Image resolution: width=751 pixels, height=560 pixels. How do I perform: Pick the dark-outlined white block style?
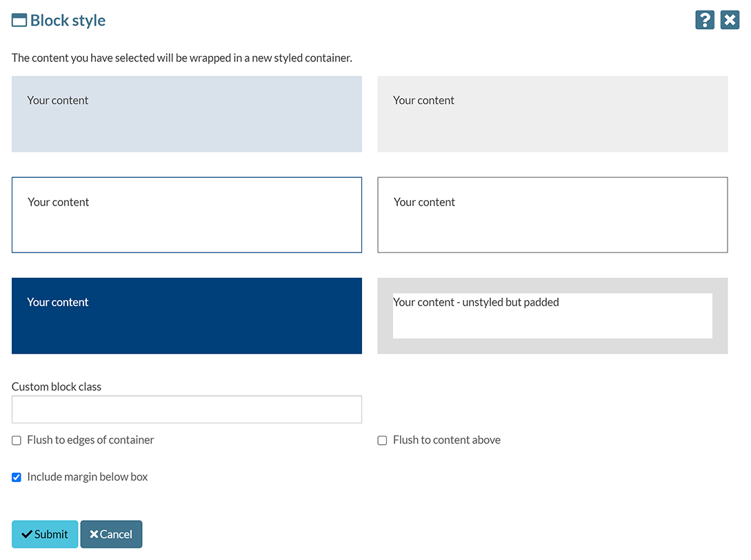point(552,215)
